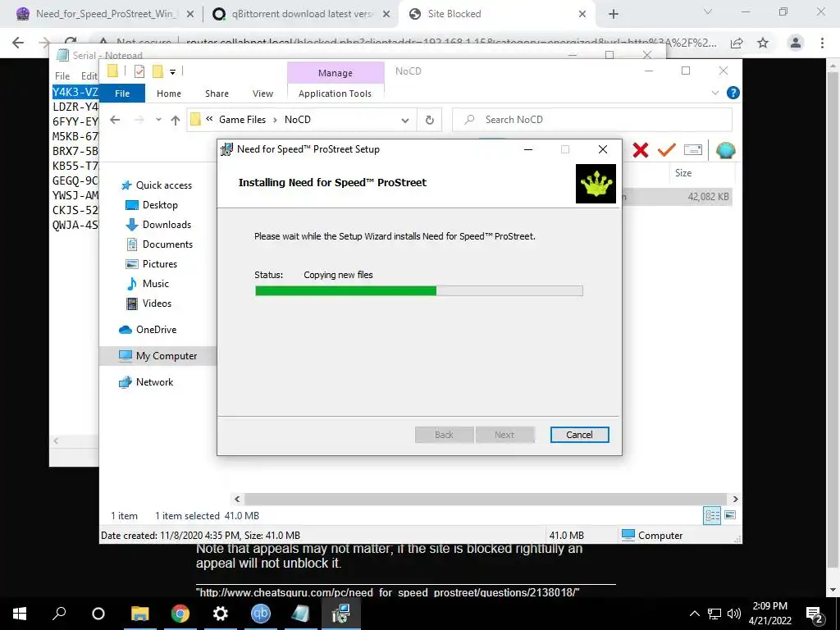840x630 pixels.
Task: Open the Windows Start menu
Action: pyautogui.click(x=20, y=614)
